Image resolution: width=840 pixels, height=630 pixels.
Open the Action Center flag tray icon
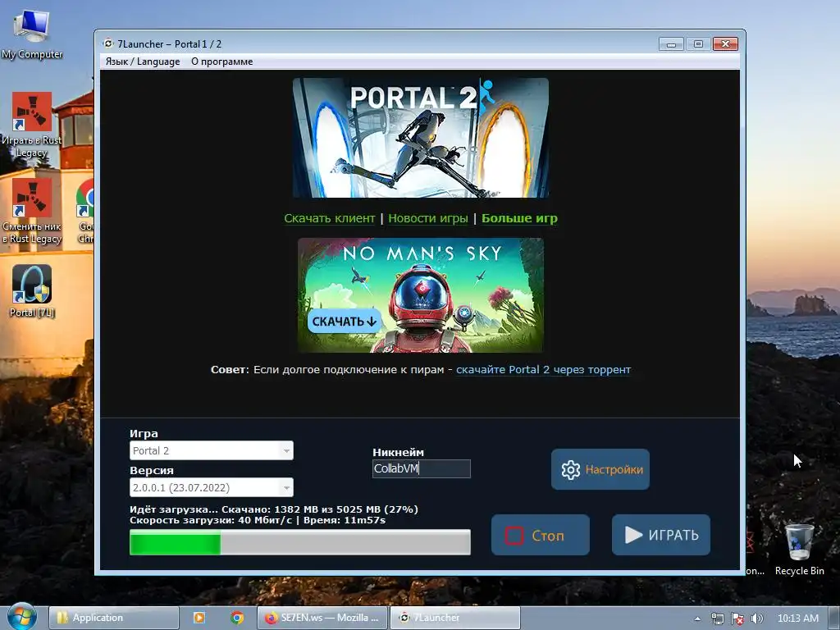[x=737, y=619]
